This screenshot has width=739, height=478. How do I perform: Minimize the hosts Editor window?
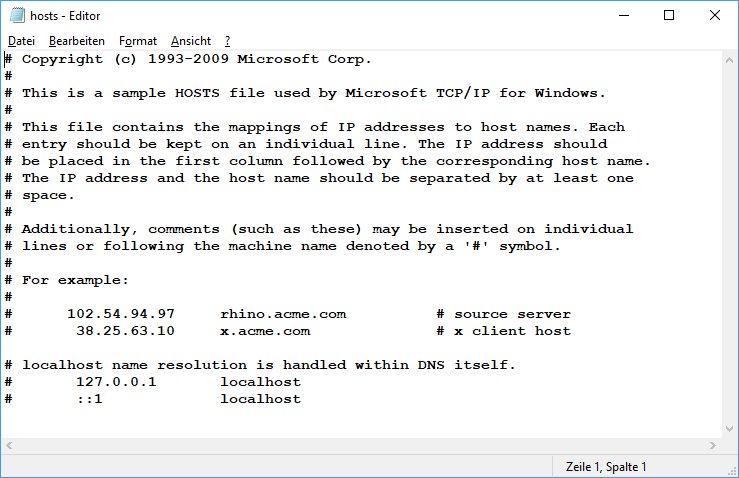point(624,16)
